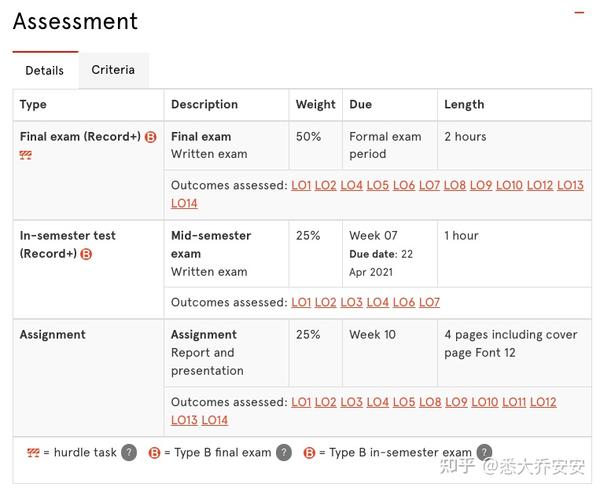Open LO14 link in Final exam outcomes
This screenshot has height=491, width=600.
pos(184,203)
